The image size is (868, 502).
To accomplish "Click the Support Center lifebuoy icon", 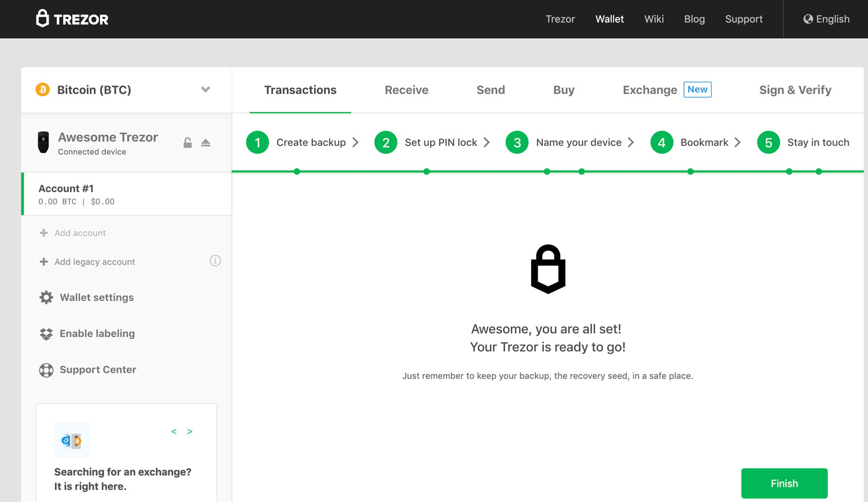I will coord(46,370).
